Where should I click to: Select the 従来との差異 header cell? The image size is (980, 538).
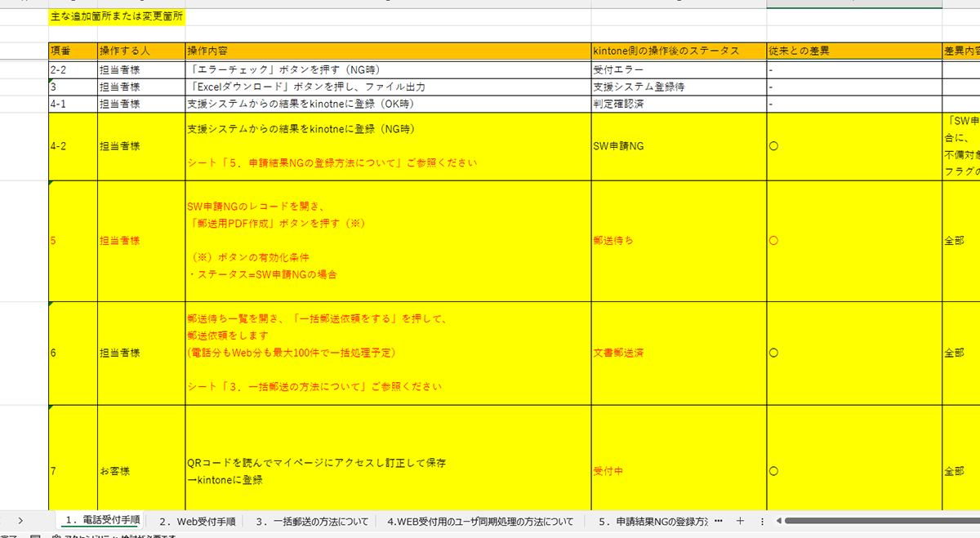click(854, 51)
